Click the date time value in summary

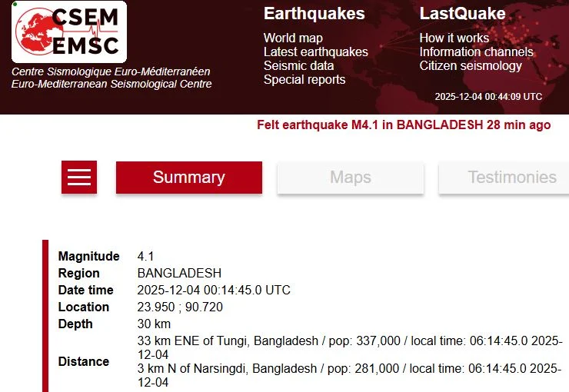click(214, 290)
